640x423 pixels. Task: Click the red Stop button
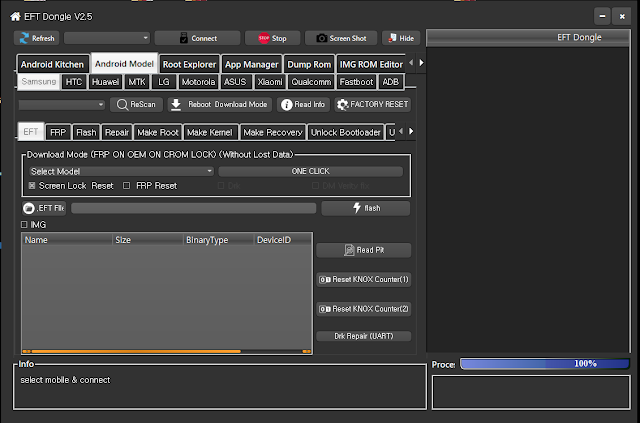[x=272, y=38]
